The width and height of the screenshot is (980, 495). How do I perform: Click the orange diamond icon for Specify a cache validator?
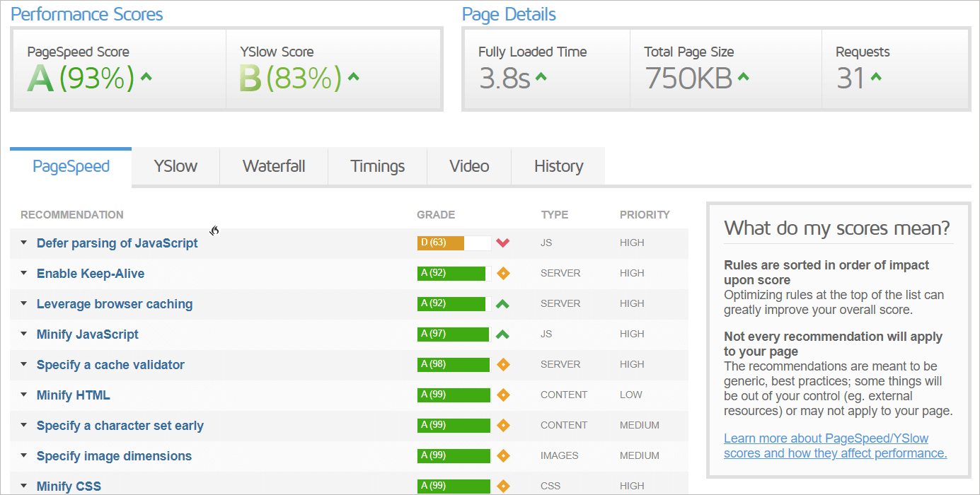[503, 365]
